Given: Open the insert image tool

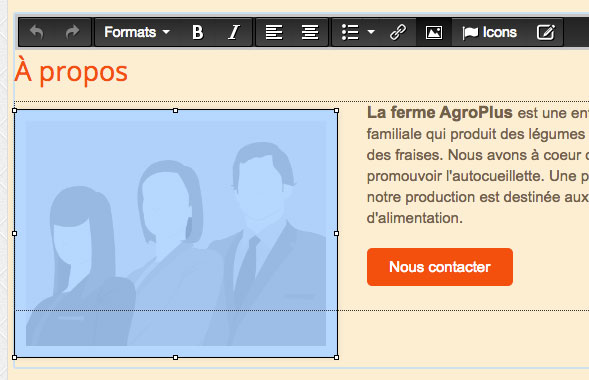Looking at the screenshot, I should coord(434,32).
